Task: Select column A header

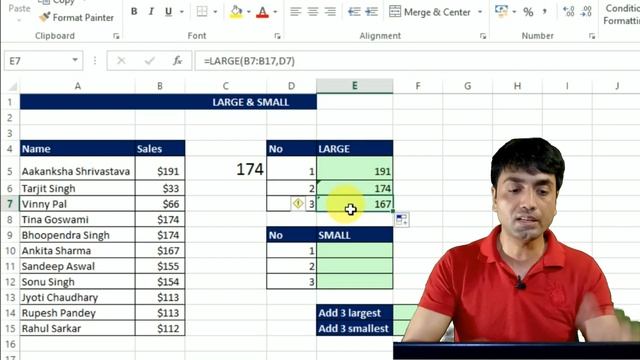Action: point(78,86)
